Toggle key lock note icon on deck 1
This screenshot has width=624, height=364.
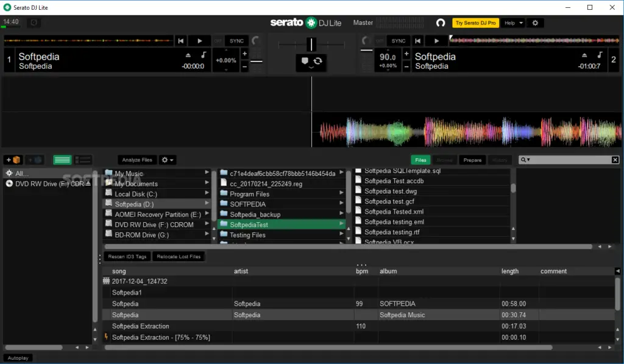click(x=204, y=55)
